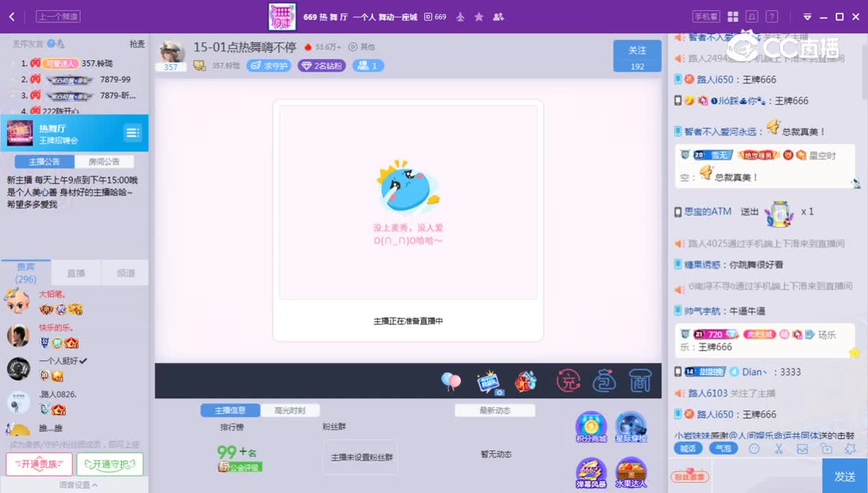Open the help question mark icon
This screenshot has height=493, width=868.
771,16
